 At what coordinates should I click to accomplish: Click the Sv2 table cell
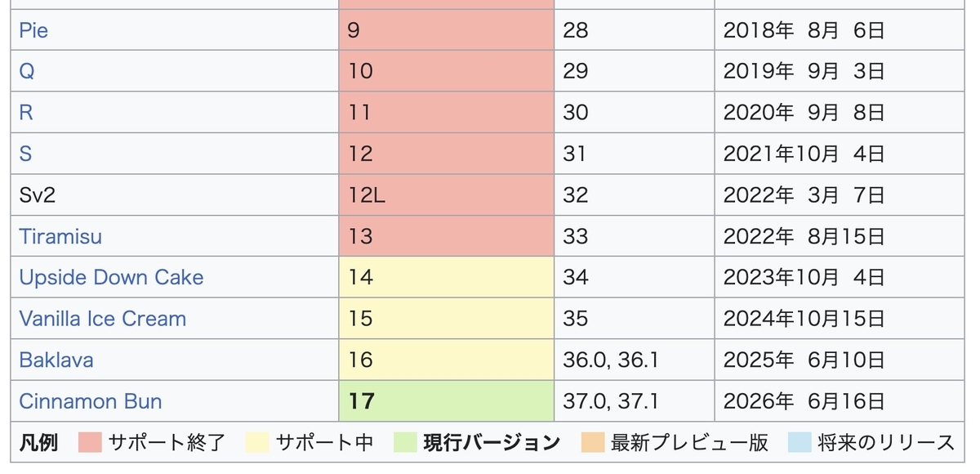pos(175,195)
